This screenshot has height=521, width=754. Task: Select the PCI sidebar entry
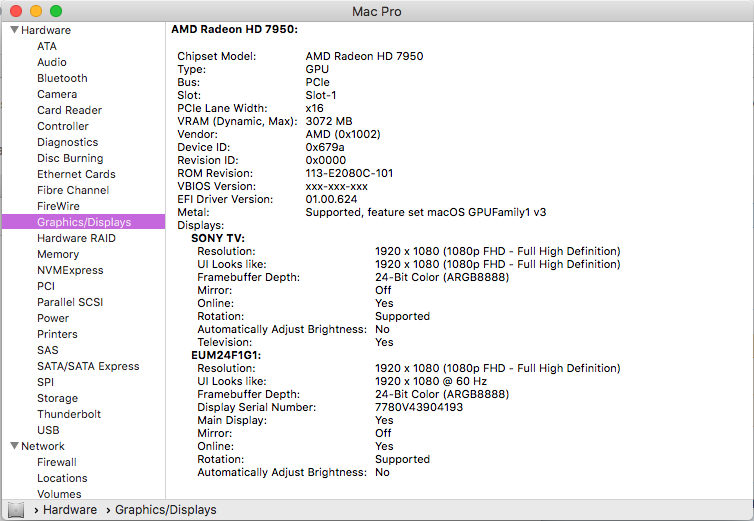tap(46, 286)
